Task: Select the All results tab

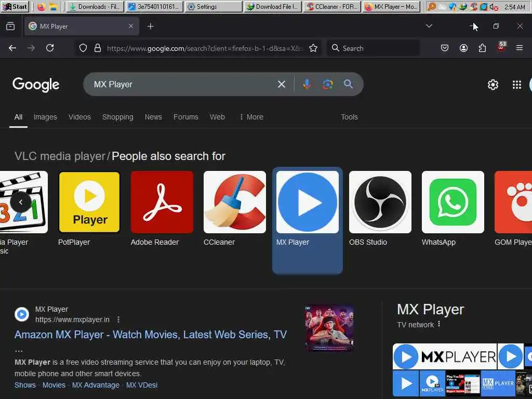Action: (x=18, y=117)
